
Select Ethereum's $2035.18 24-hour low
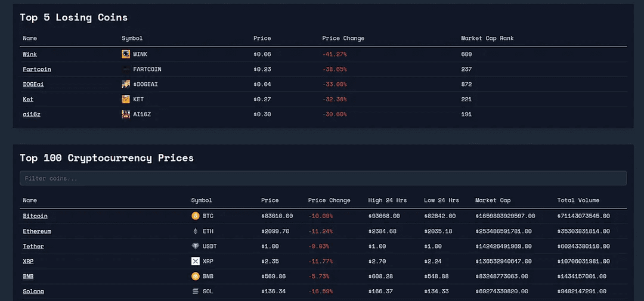[438, 231]
